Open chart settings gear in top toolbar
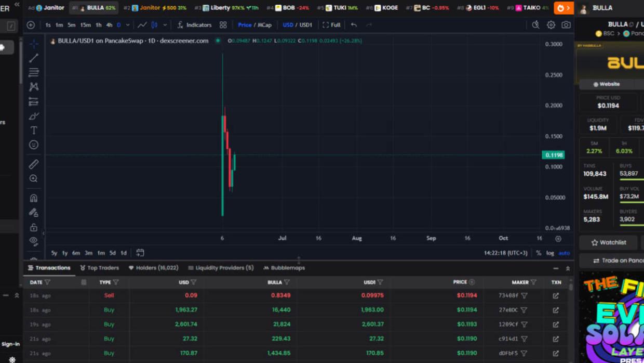644x363 pixels. pos(551,24)
